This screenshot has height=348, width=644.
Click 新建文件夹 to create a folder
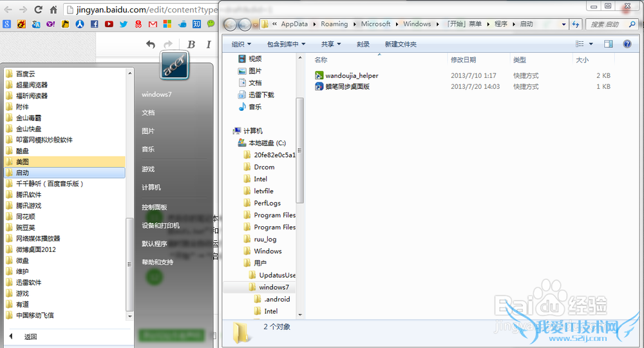click(401, 44)
